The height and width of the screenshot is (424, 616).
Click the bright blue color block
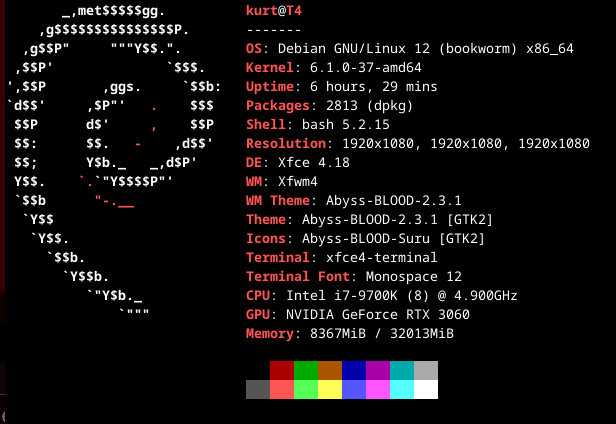coord(354,389)
